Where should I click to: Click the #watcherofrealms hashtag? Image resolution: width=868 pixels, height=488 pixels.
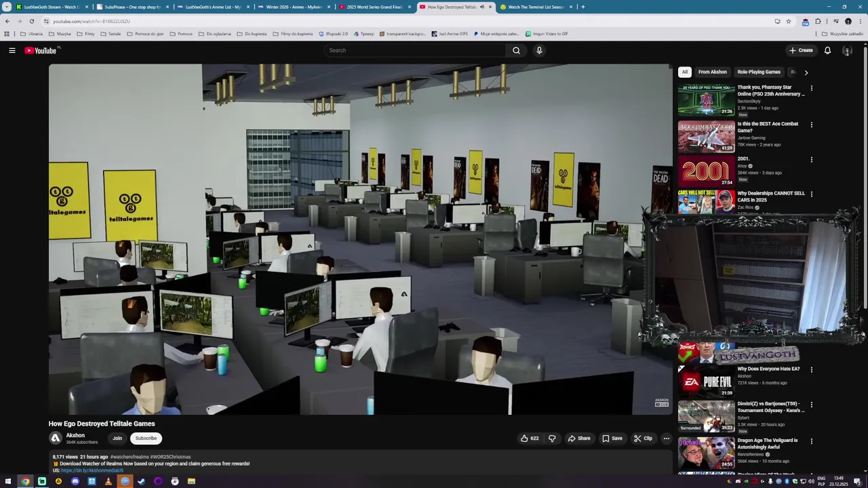(x=130, y=457)
